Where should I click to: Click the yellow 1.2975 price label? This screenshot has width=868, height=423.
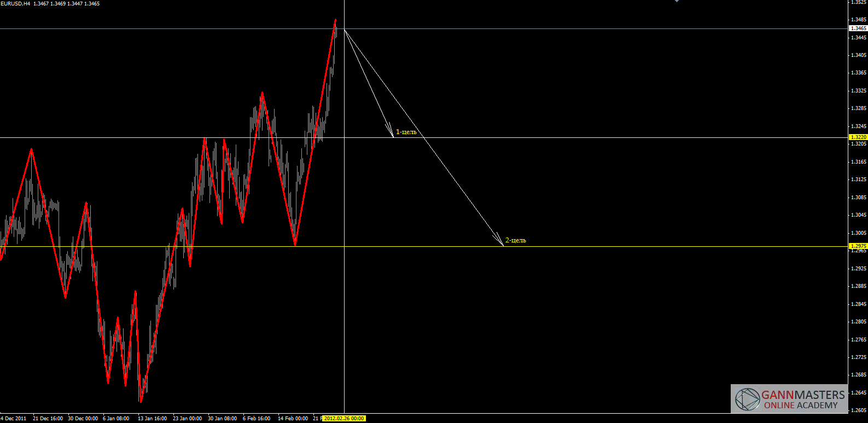coord(858,246)
